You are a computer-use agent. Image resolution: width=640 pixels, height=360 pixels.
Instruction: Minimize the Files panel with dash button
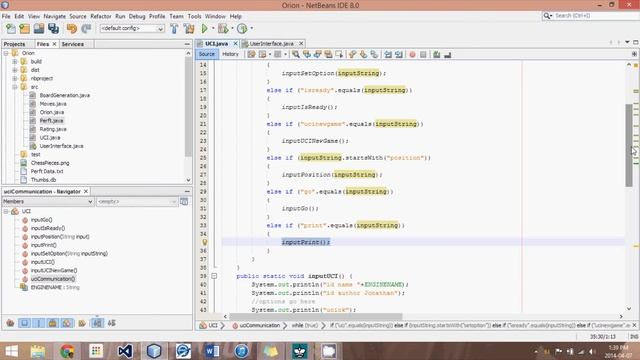click(187, 44)
